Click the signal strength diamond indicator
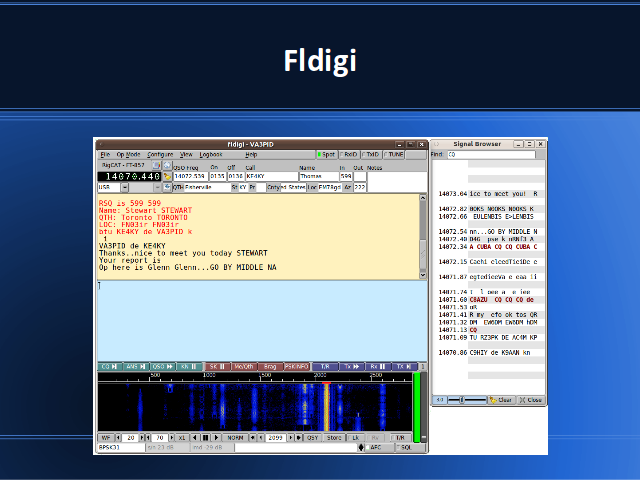Screen dimensions: 640x480 [x=361, y=447]
